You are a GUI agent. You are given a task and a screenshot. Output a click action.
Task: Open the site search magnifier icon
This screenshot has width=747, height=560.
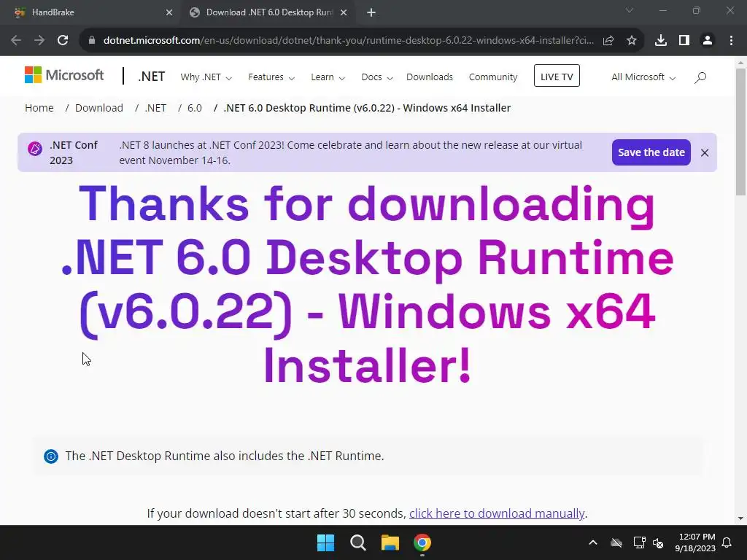pos(700,77)
